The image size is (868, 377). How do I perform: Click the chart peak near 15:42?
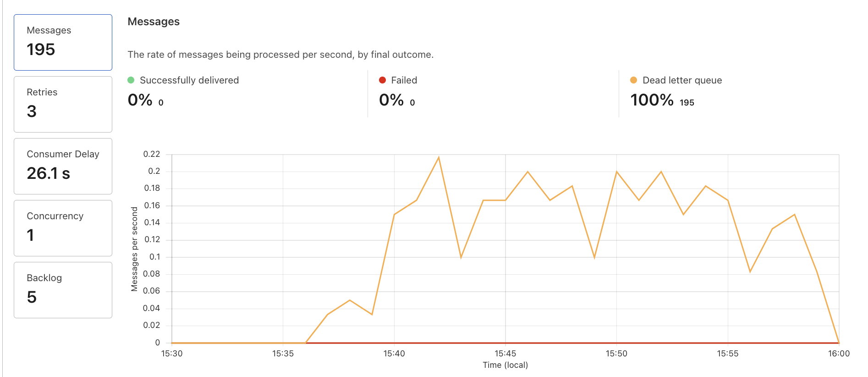[x=439, y=156]
